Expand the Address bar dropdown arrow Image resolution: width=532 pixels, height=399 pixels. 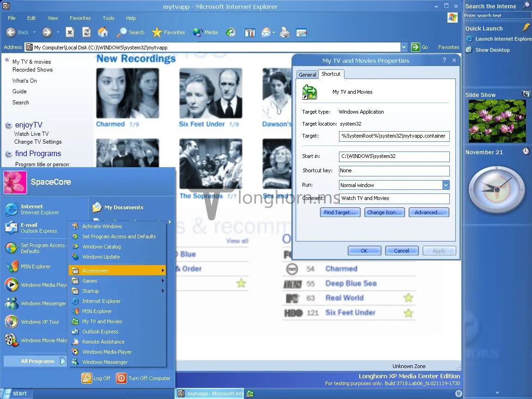(x=404, y=47)
